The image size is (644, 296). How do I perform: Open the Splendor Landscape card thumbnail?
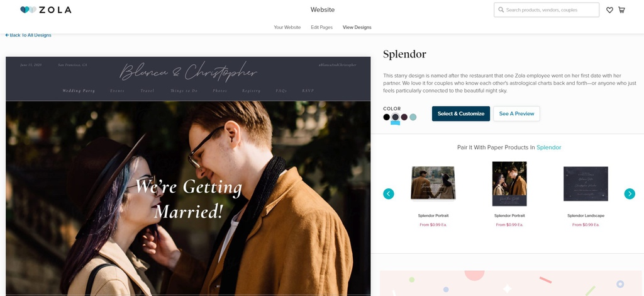(x=586, y=184)
